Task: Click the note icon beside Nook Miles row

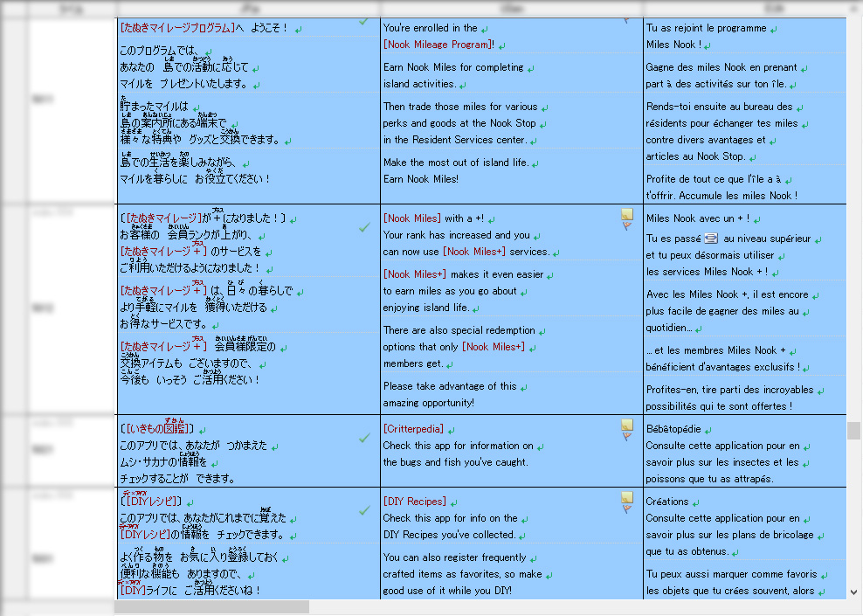Action: click(627, 214)
